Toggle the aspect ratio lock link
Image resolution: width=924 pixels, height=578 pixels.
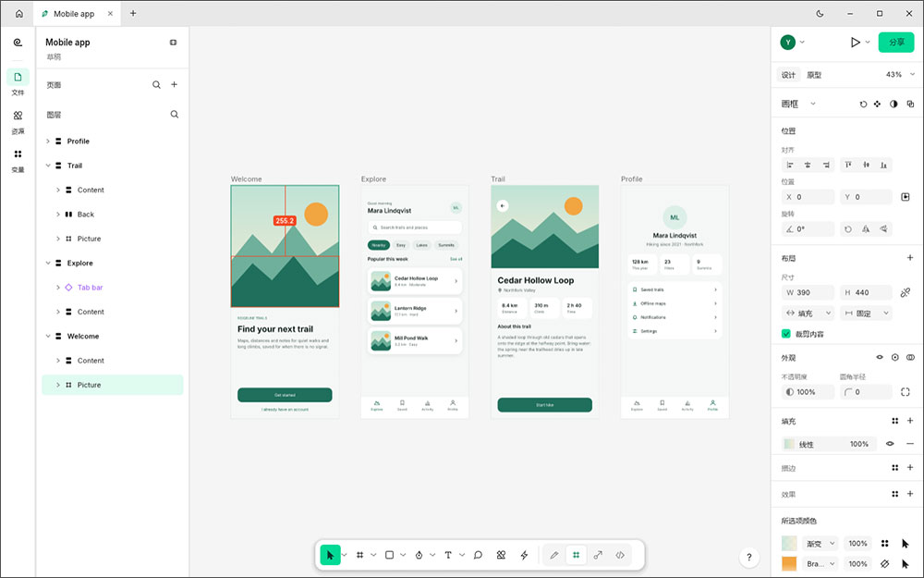click(906, 292)
